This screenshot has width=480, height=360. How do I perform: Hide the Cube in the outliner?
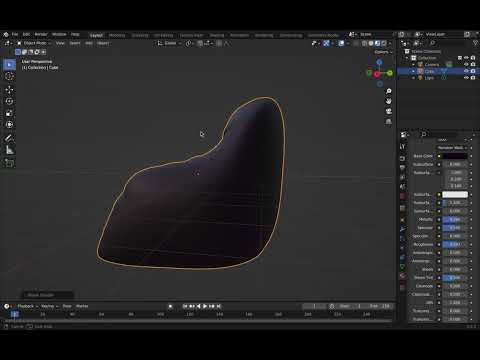(466, 71)
